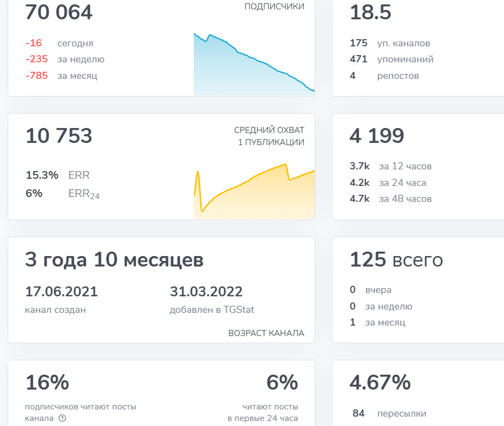Click the 15.3% ERR value

(x=42, y=175)
